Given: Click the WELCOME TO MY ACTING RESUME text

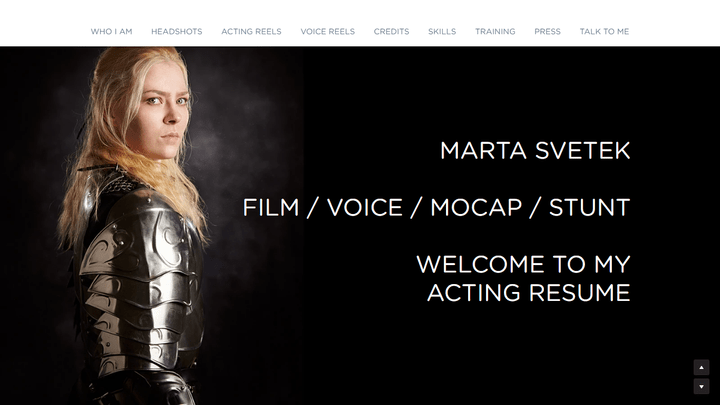Looking at the screenshot, I should coord(523,278).
